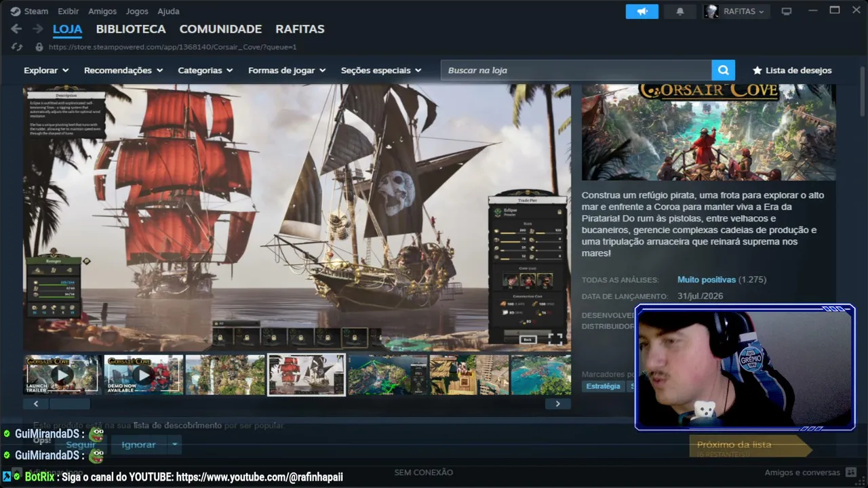Expand the arrow next to Ignorar button
Screen dimensions: 868x488
coord(174,445)
